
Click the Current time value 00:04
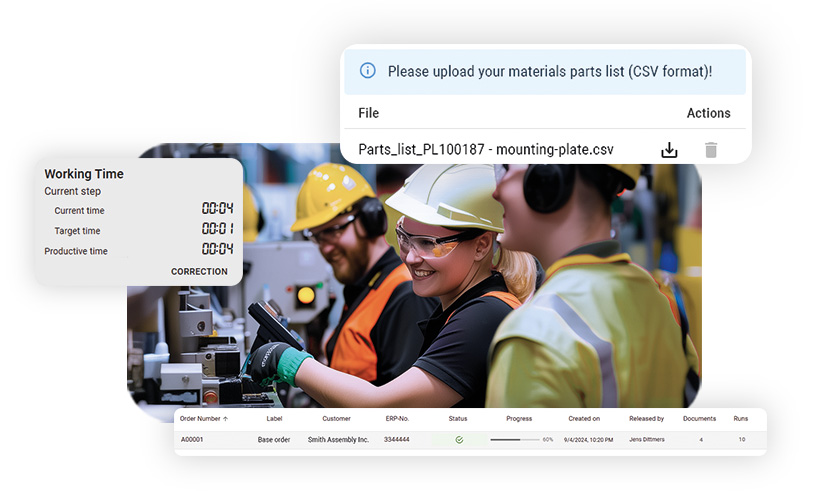pos(218,209)
